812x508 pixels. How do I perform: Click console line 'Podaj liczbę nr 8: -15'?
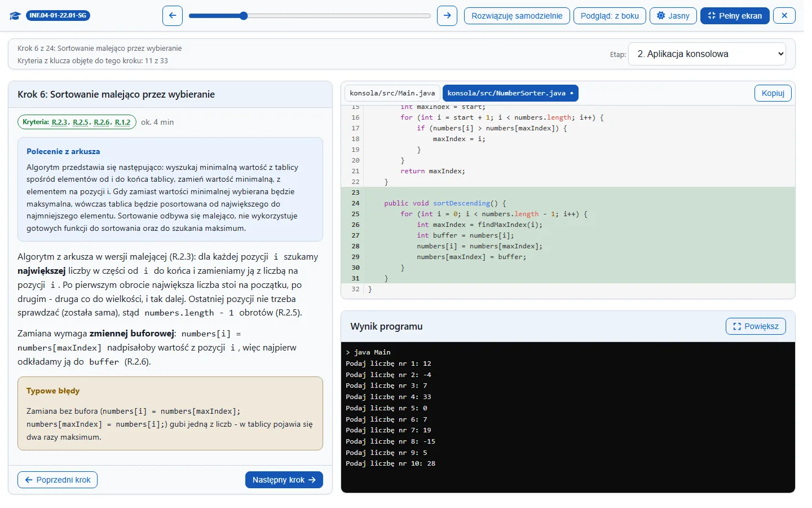(x=390, y=441)
